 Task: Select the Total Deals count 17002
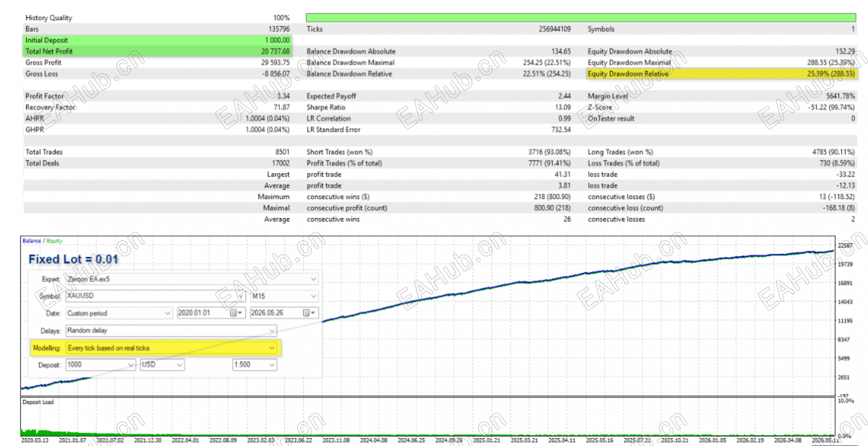point(280,164)
